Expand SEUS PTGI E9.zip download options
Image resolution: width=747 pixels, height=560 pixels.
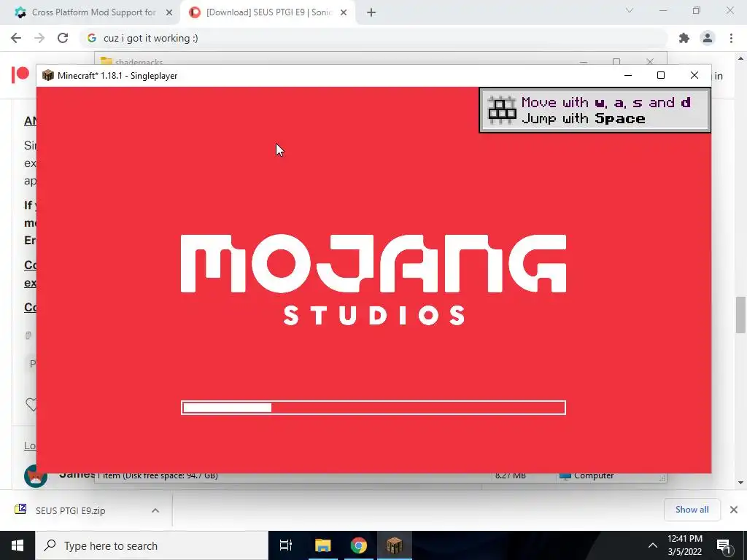[x=155, y=510]
